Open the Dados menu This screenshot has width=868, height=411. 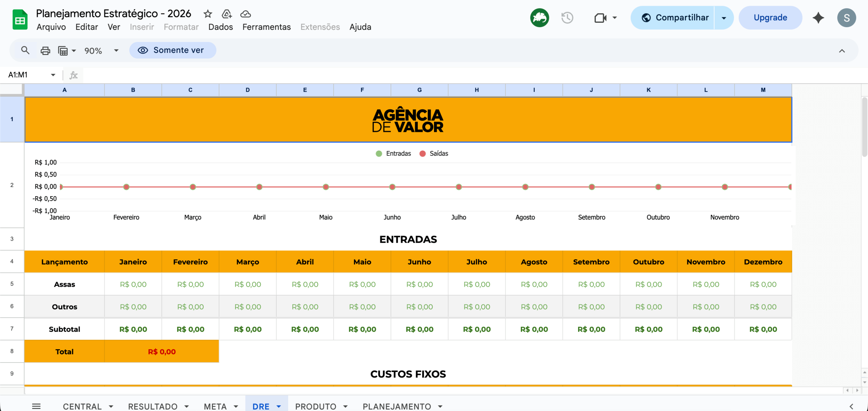220,27
